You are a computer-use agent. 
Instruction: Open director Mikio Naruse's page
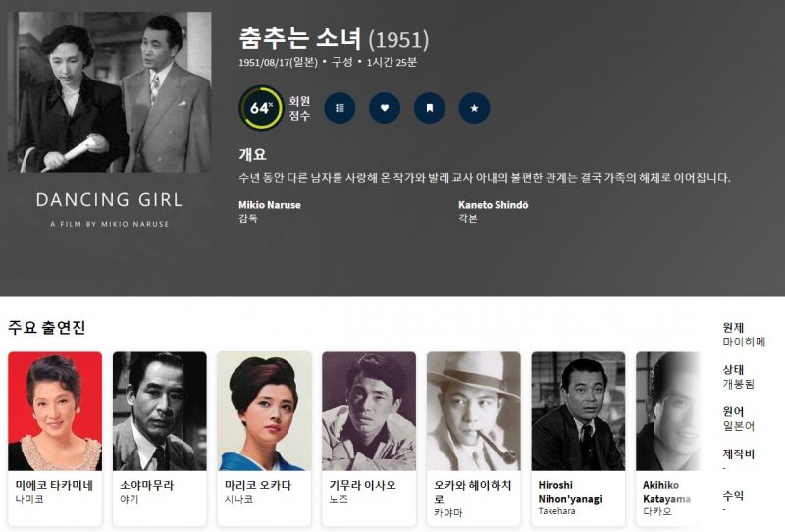pos(269,205)
